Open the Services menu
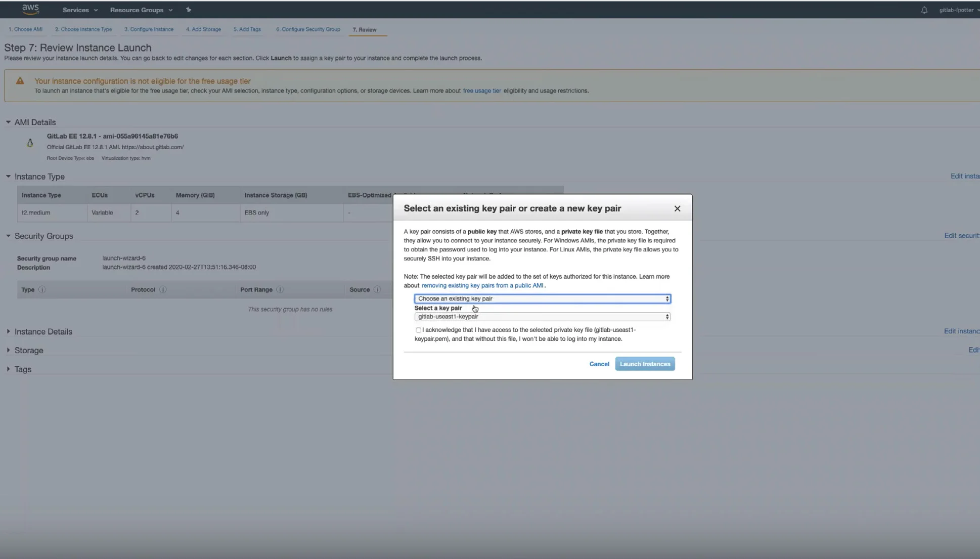This screenshot has width=980, height=559. 80,10
